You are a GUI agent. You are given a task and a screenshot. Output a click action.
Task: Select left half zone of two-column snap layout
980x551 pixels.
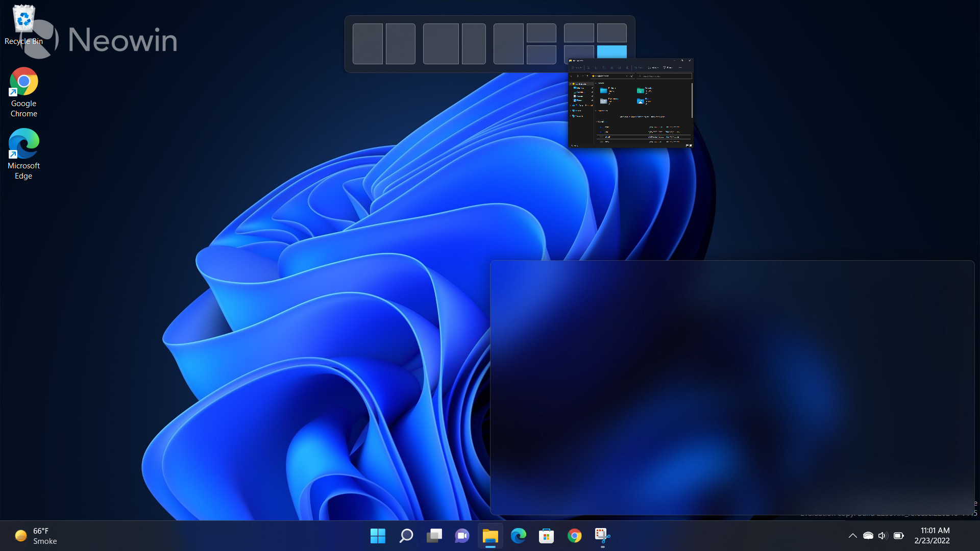367,44
